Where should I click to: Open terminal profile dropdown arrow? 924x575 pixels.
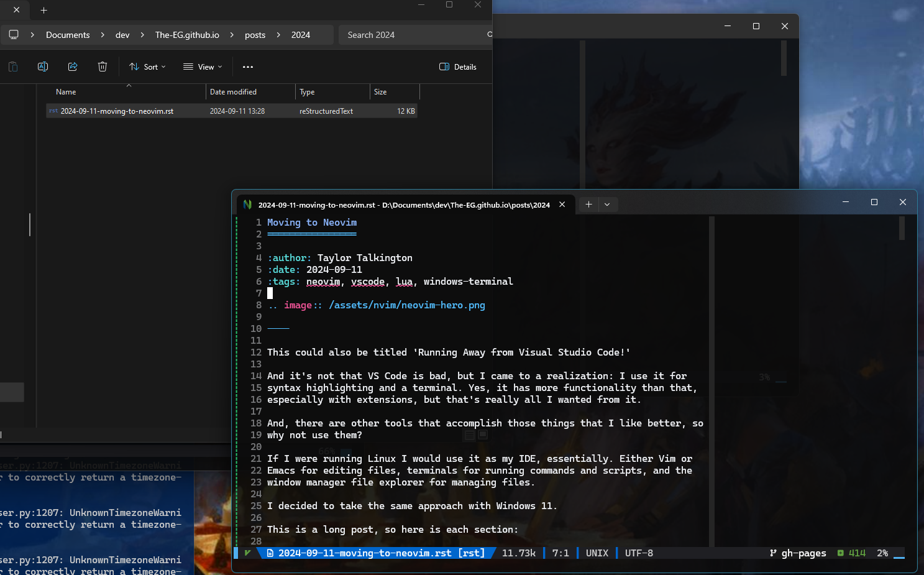(607, 205)
